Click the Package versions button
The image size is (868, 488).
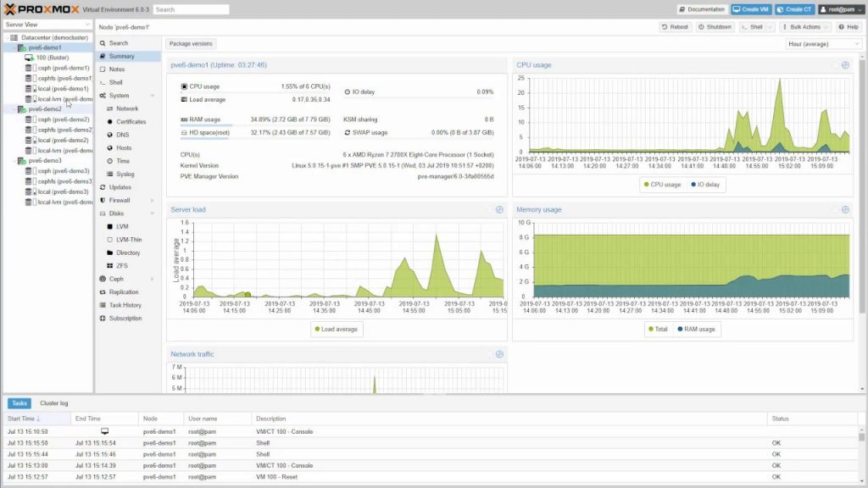191,43
